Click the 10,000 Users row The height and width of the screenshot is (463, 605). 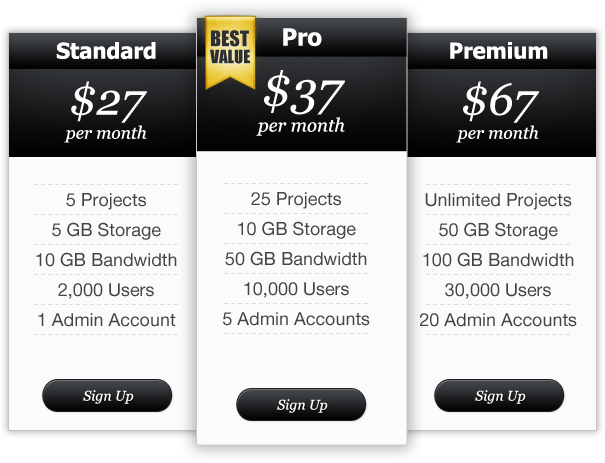coord(296,289)
